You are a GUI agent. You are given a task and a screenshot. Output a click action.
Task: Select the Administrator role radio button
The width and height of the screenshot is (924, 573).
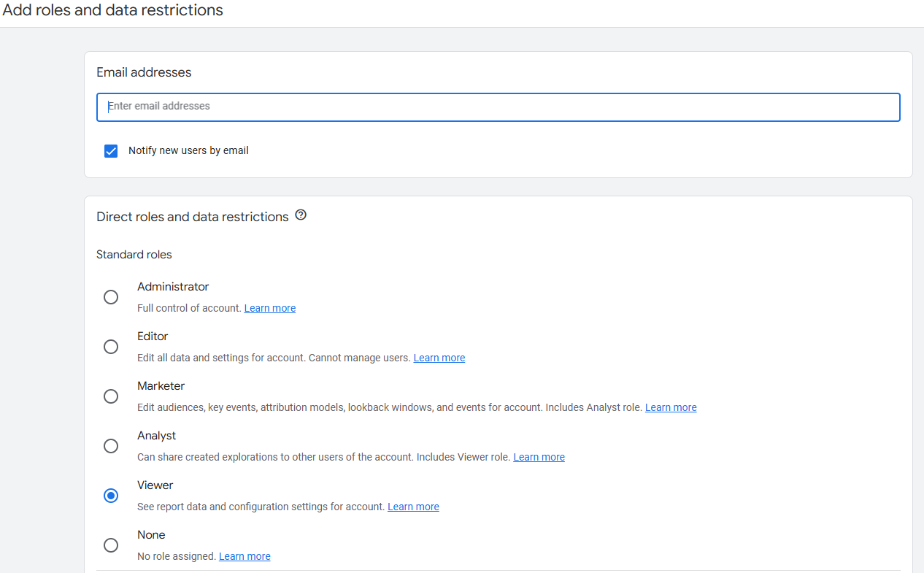point(111,297)
